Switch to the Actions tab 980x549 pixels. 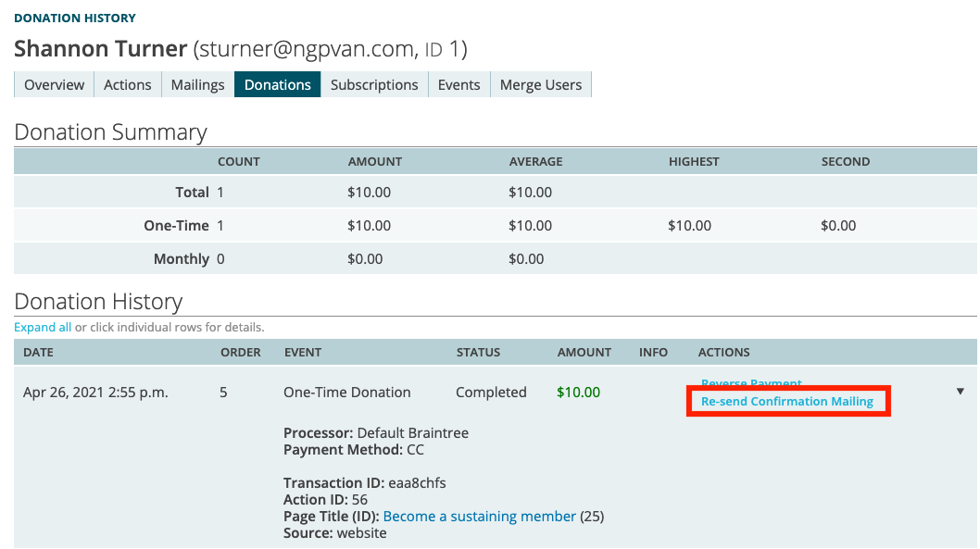pyautogui.click(x=128, y=84)
